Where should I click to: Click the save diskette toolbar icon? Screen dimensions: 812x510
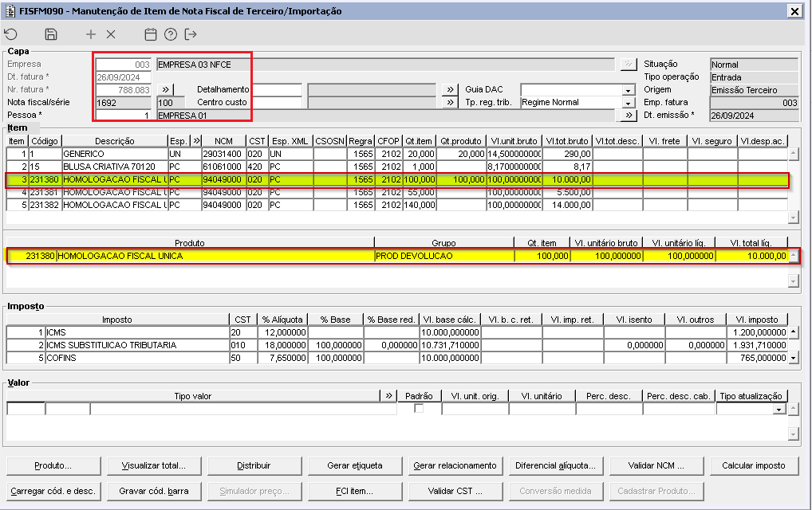(51, 34)
